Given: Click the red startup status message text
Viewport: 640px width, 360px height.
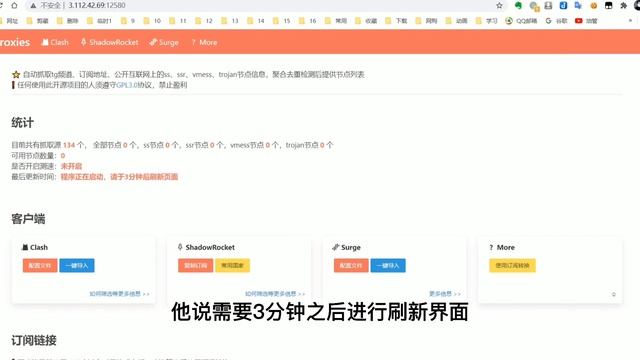Looking at the screenshot, I should (119, 177).
